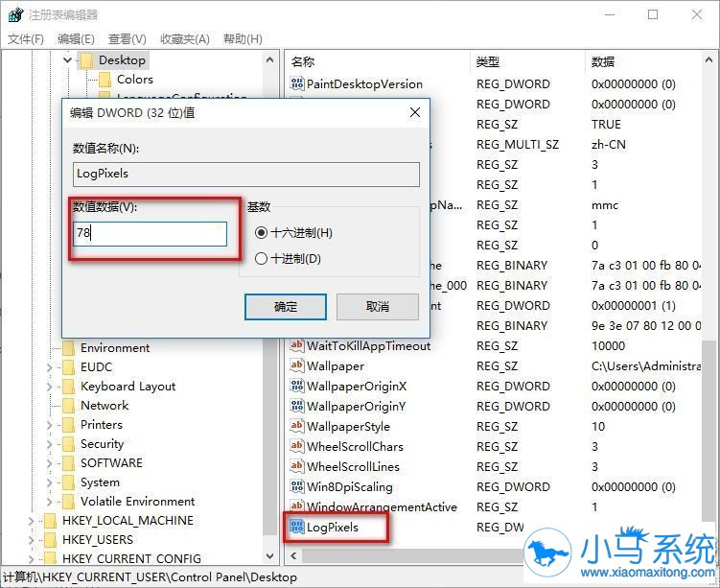Collapse the Desktop tree node
Screen dimensions: 720x588
click(x=67, y=60)
